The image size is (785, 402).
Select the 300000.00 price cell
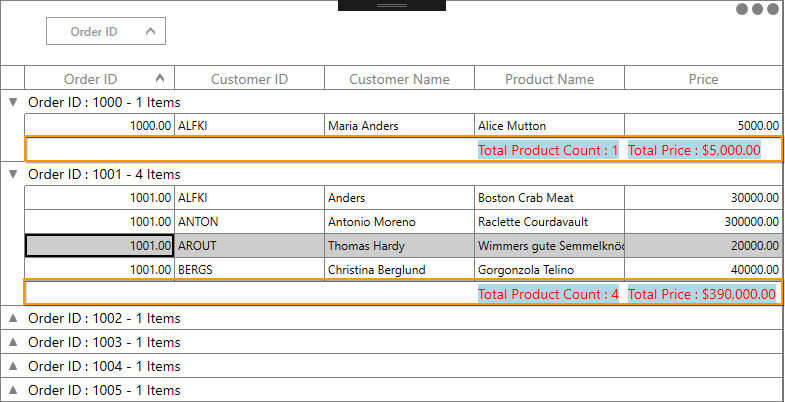(703, 222)
